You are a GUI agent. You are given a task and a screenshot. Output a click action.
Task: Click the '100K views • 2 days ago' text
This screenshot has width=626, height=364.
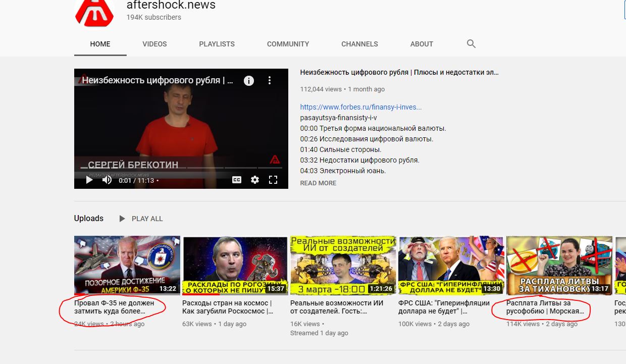tap(434, 324)
